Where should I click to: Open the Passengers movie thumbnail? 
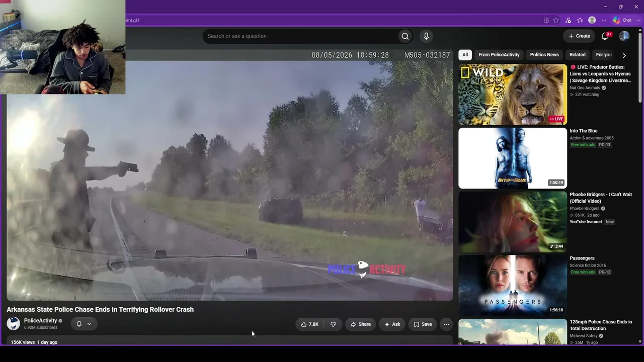pos(513,286)
